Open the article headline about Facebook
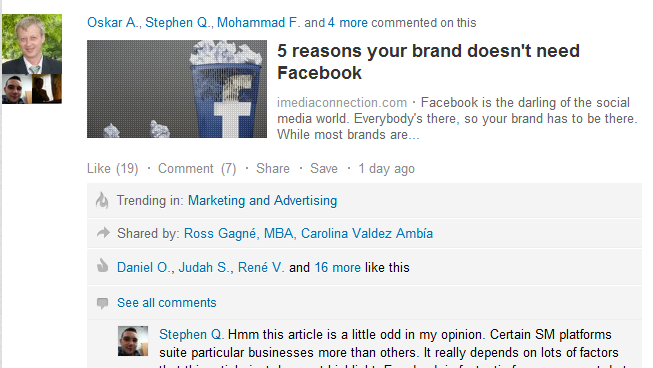The height and width of the screenshot is (368, 653). [x=428, y=62]
